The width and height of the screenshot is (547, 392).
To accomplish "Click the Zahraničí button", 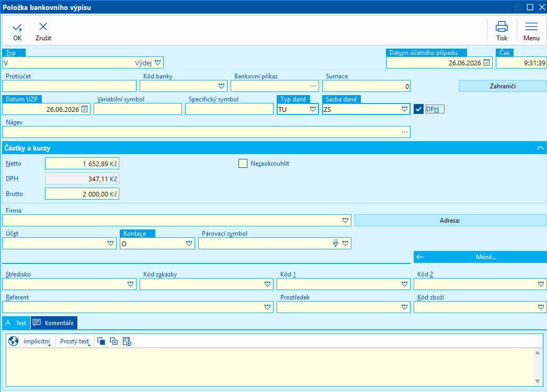I will [503, 86].
